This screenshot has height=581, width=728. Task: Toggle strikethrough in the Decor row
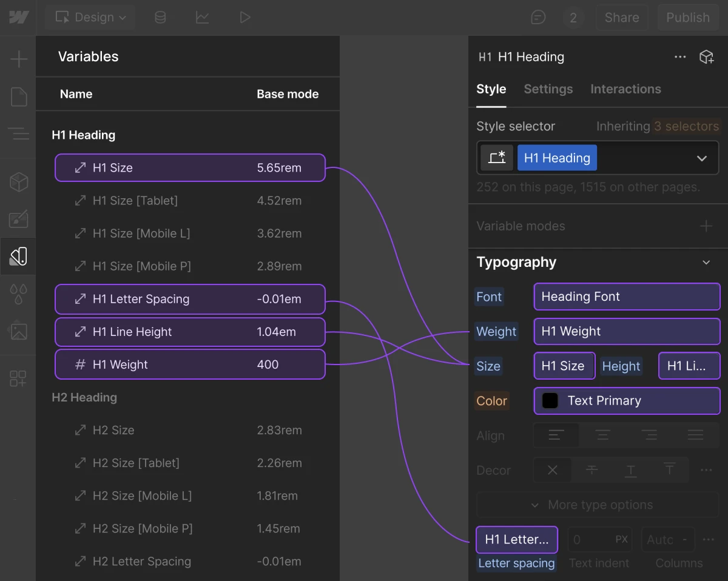[x=591, y=469]
